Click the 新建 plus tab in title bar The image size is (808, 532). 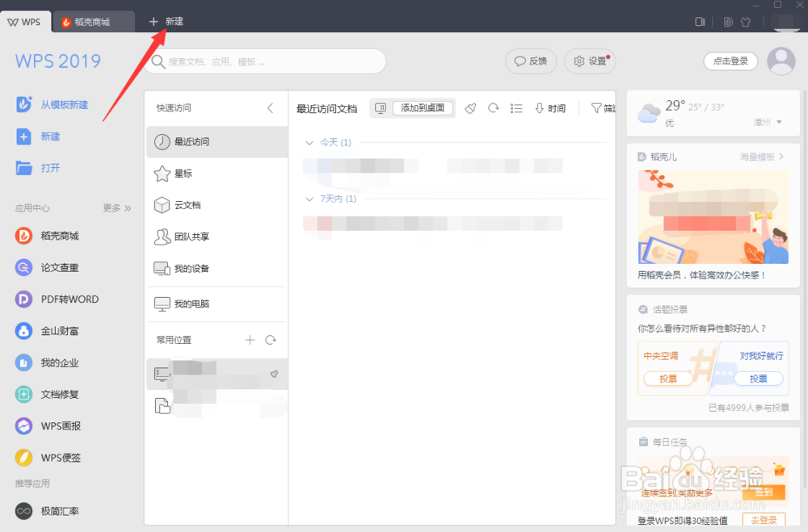click(x=166, y=21)
